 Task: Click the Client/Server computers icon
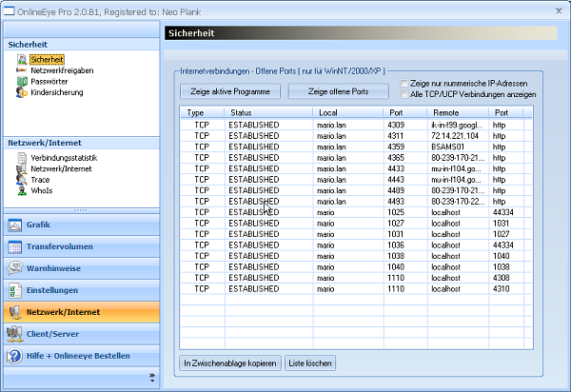(x=15, y=334)
